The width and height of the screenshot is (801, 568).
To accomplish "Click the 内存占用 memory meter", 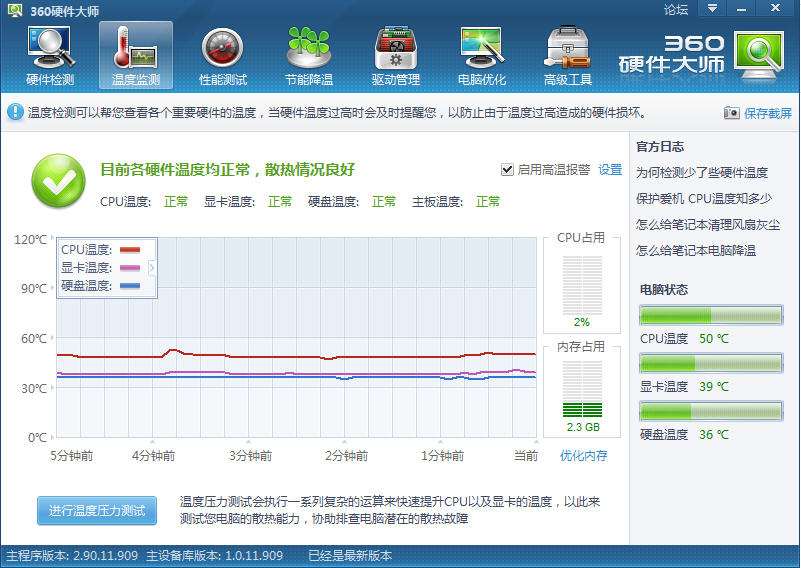I will pyautogui.click(x=582, y=389).
